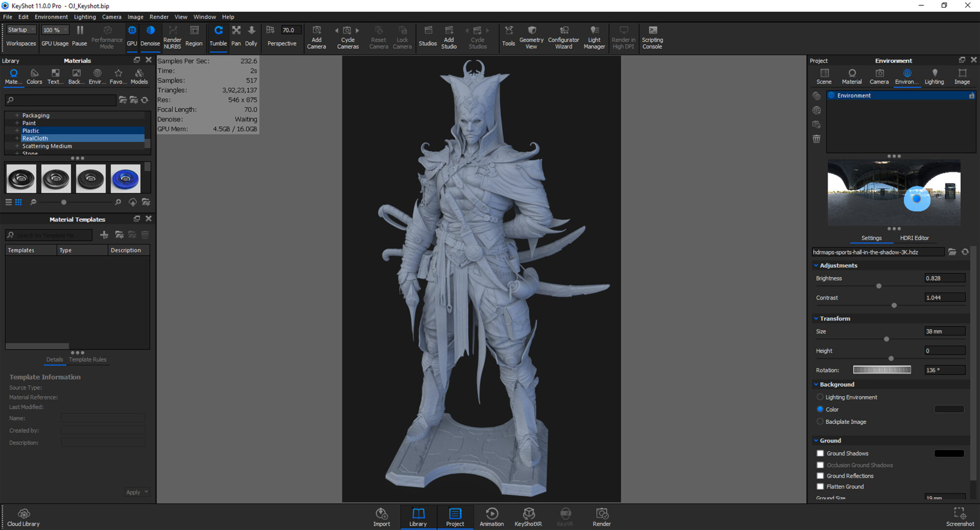Open the Environment menu
The width and height of the screenshot is (980, 530).
(51, 16)
